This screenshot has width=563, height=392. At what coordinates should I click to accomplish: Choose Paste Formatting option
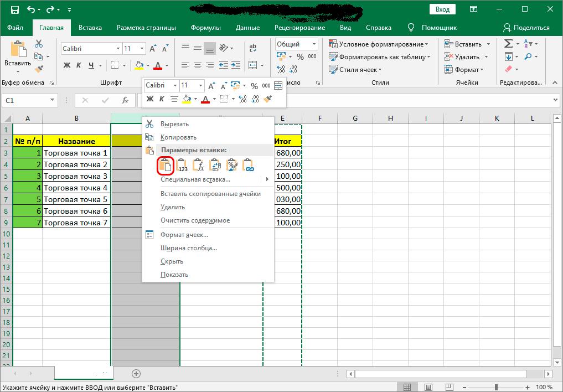click(x=231, y=166)
